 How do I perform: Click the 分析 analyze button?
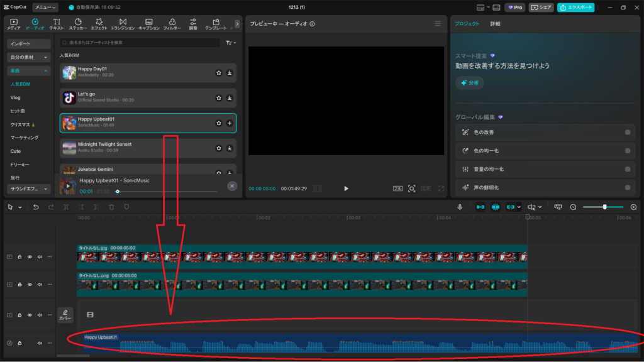[470, 83]
